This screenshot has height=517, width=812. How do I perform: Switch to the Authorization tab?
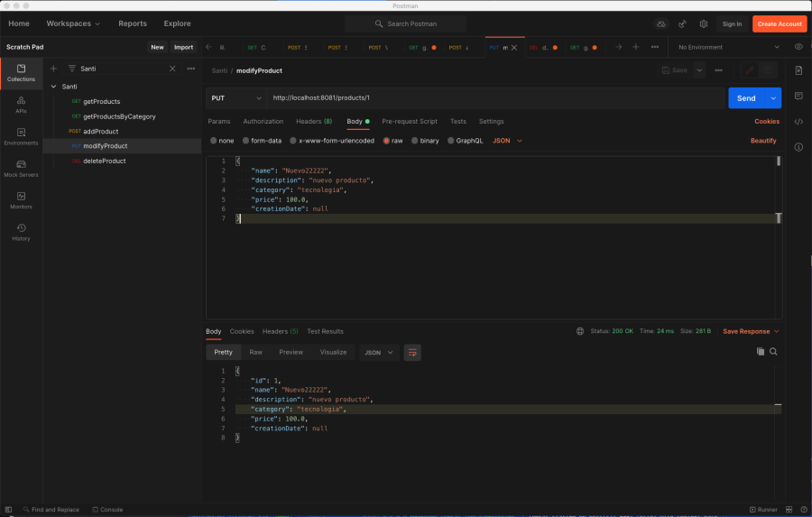point(263,121)
